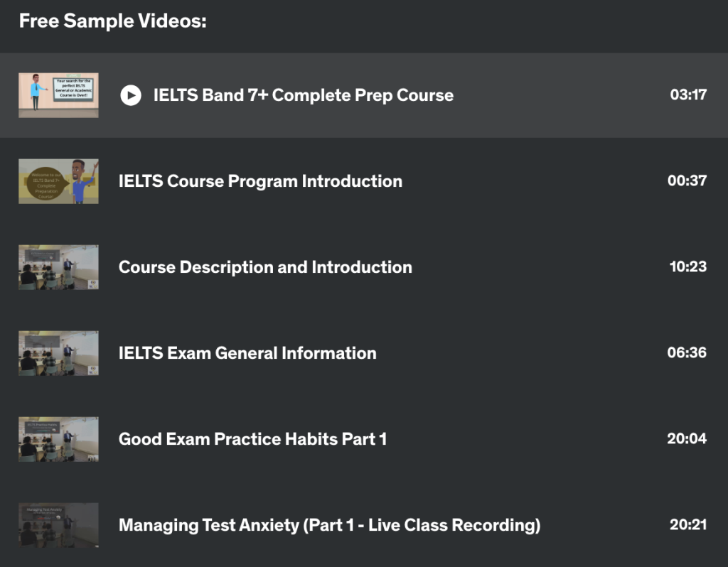Viewport: 728px width, 567px height.
Task: Click the play icon beside IELTS Band 7+
Action: (131, 95)
